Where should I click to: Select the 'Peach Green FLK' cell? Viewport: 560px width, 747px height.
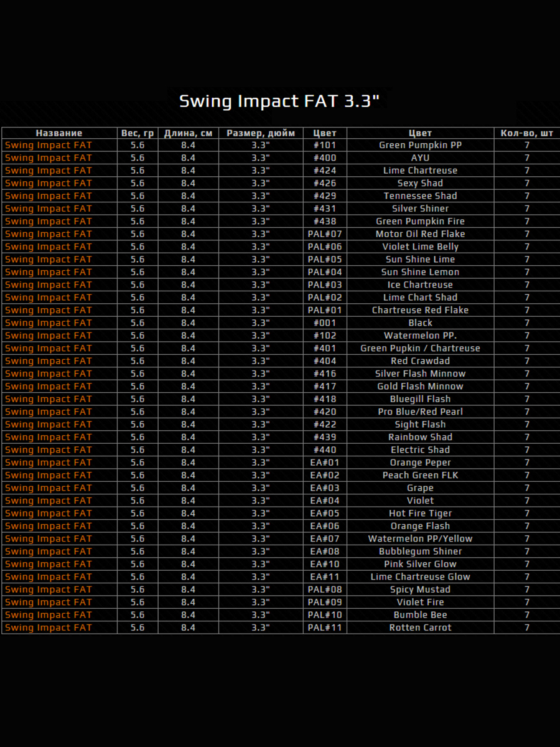point(421,476)
